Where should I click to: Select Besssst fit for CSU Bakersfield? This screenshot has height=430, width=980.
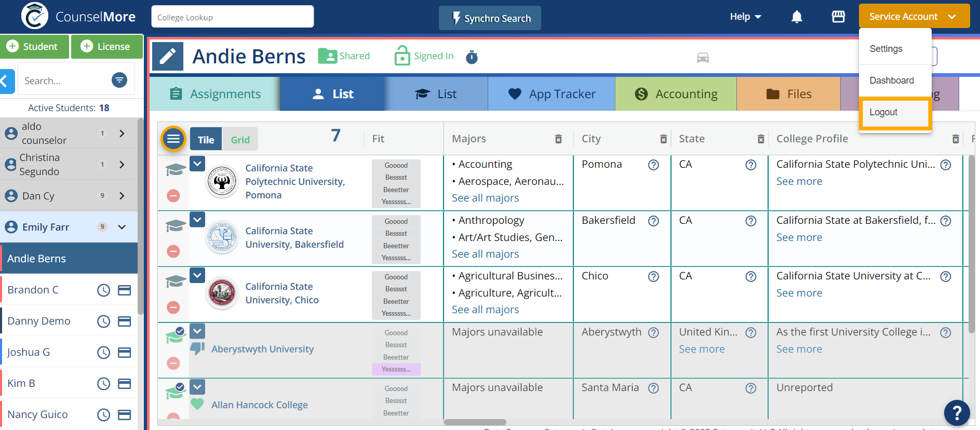coord(396,233)
